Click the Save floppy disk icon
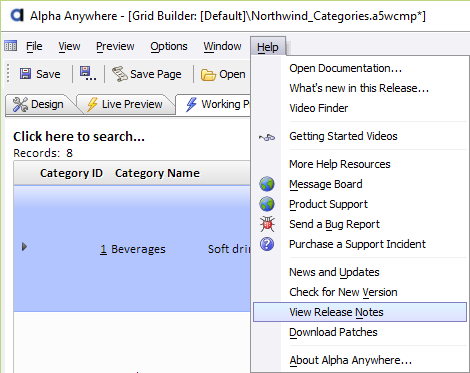This screenshot has width=470, height=373. coord(25,74)
